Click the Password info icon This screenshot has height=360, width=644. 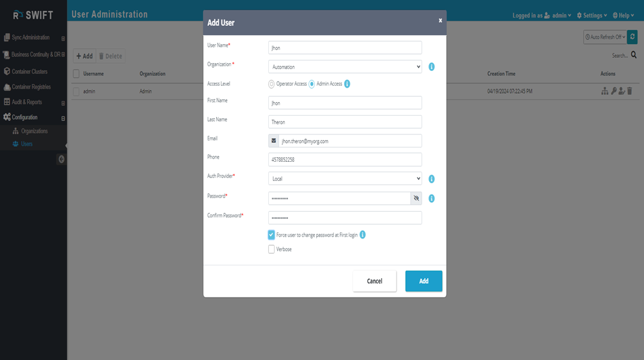(431, 198)
